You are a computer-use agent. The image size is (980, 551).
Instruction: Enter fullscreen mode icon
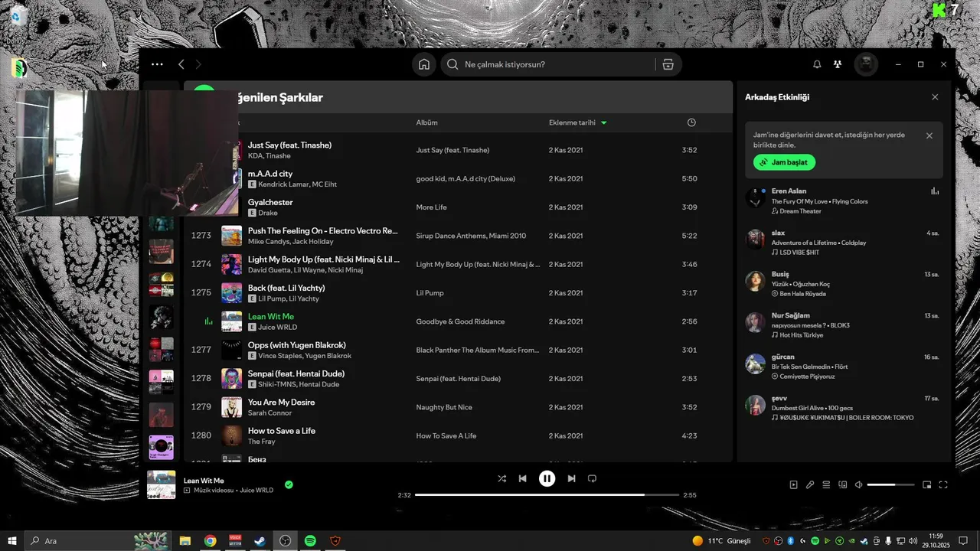(x=943, y=484)
